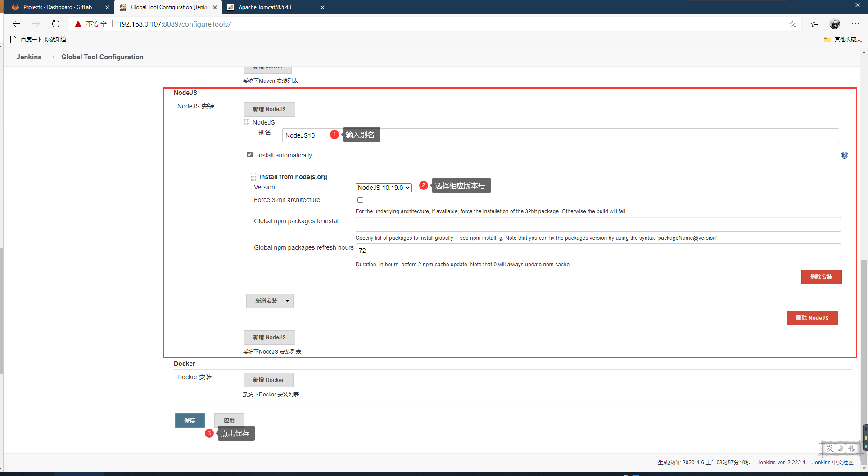Bookmark page with star icon
This screenshot has height=476, width=868.
(x=792, y=24)
